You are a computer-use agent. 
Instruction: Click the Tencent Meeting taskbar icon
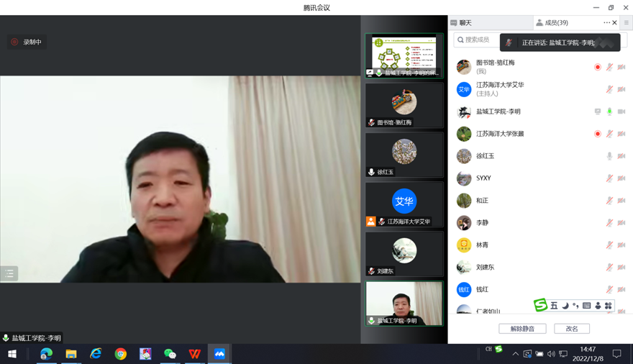click(219, 354)
